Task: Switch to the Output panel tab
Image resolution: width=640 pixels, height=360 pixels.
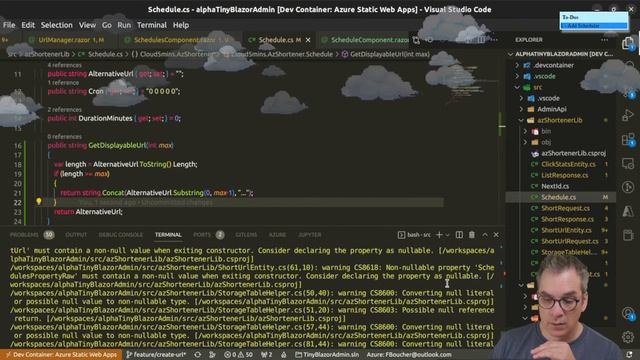Action: [x=76, y=235]
